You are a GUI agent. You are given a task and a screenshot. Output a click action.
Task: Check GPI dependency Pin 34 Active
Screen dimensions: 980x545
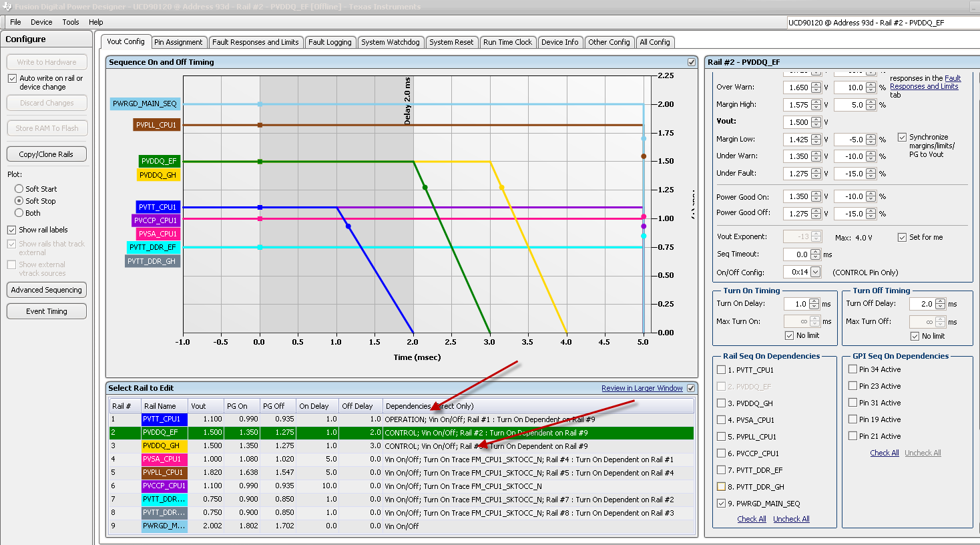click(852, 369)
